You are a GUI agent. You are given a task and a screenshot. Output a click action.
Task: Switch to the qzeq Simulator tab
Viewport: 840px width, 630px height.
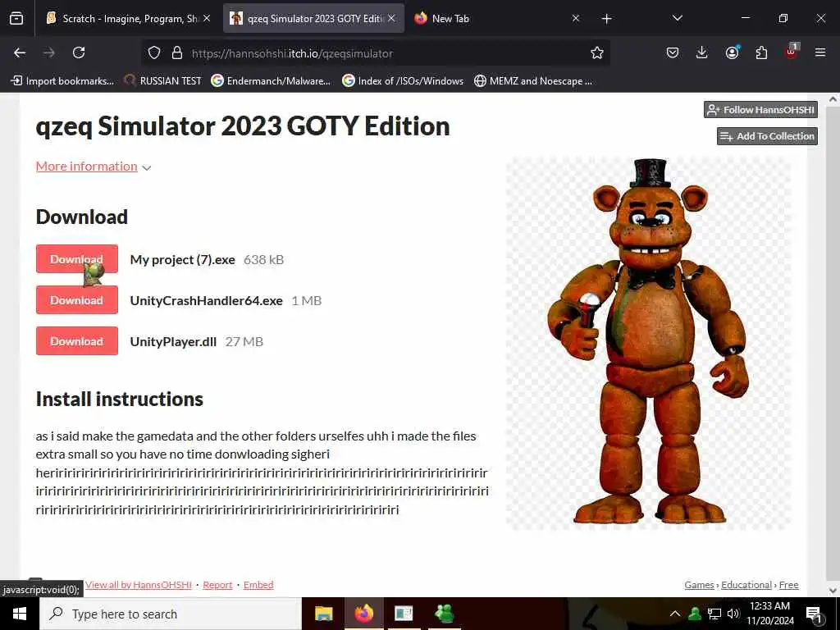tap(313, 18)
